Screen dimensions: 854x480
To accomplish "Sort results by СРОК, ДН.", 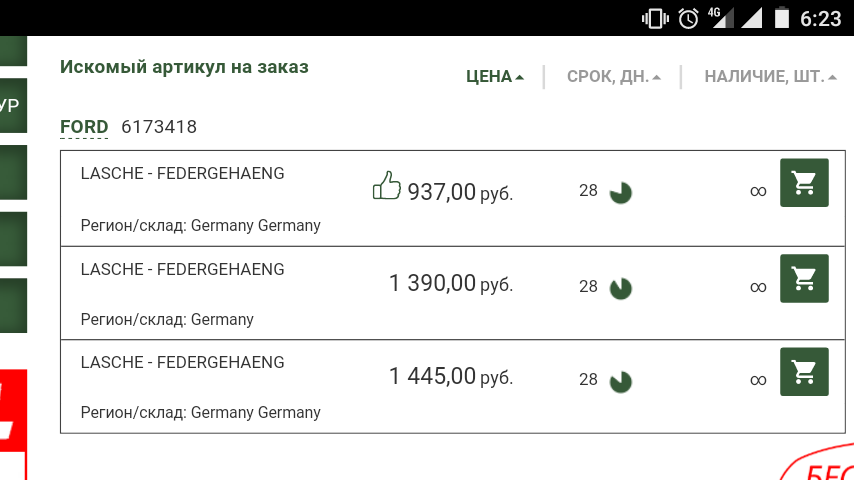I will coord(614,76).
